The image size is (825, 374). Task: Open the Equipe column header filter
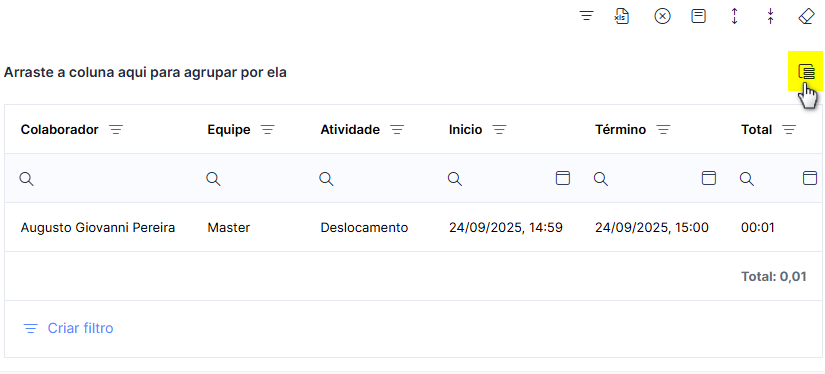(x=268, y=130)
